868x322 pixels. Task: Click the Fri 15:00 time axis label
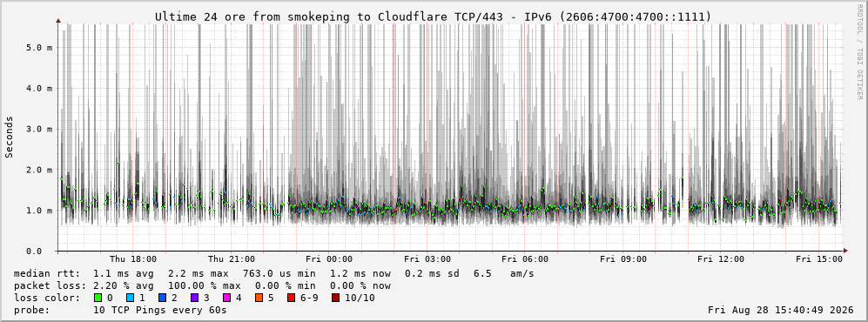pyautogui.click(x=819, y=259)
